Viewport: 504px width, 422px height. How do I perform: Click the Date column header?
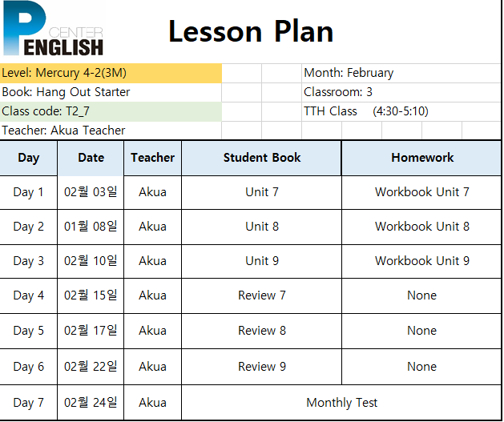tap(91, 158)
